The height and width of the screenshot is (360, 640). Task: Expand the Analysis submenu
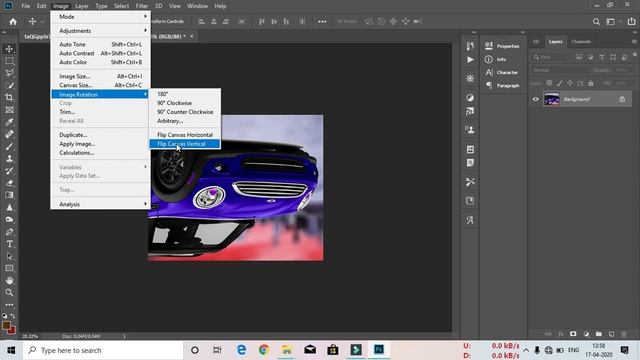pos(100,204)
